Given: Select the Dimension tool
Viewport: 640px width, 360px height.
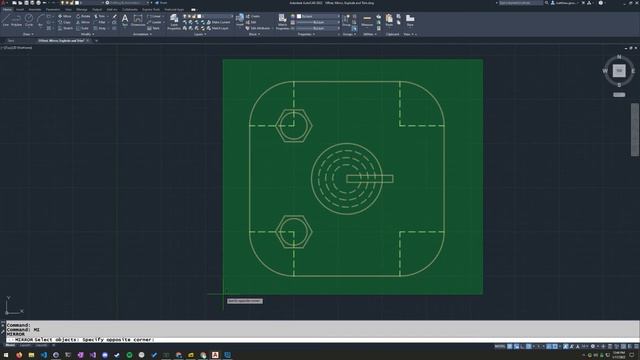Looking at the screenshot, I should [138, 20].
